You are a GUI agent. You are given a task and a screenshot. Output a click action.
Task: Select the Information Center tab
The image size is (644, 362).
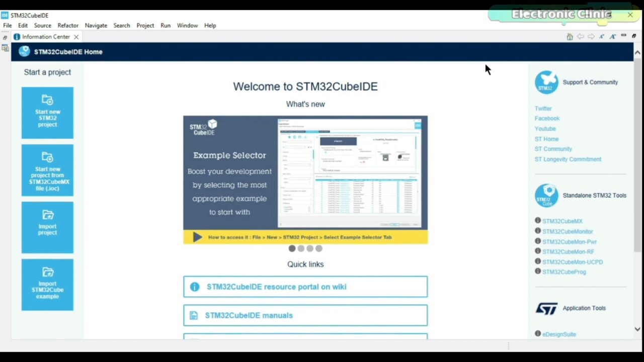pyautogui.click(x=46, y=37)
